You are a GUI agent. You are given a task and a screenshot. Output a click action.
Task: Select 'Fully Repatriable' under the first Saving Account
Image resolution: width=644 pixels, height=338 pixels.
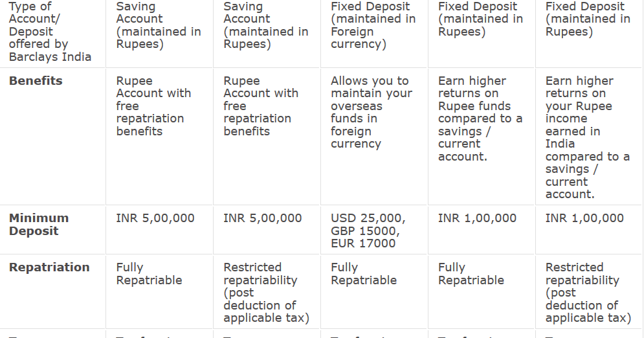pos(149,274)
